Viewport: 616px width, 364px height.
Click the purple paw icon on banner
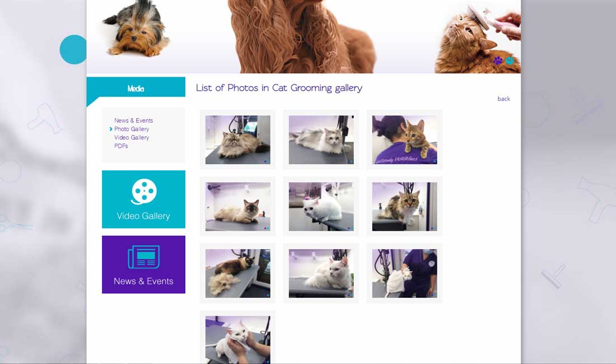(498, 60)
